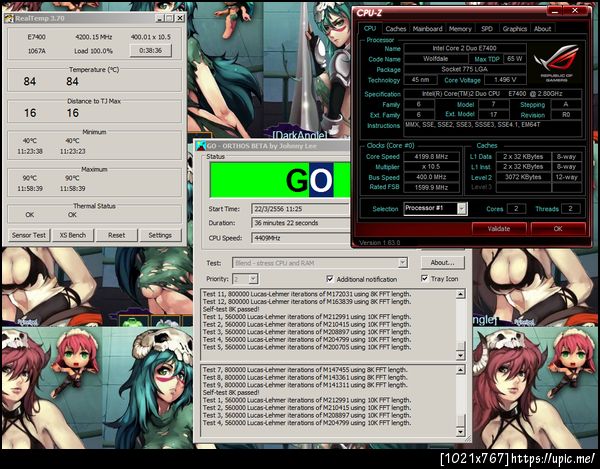Viewport: 600px width, 469px height.
Task: Click the Self-test 8K passed line in lower log
Action: [x=231, y=392]
